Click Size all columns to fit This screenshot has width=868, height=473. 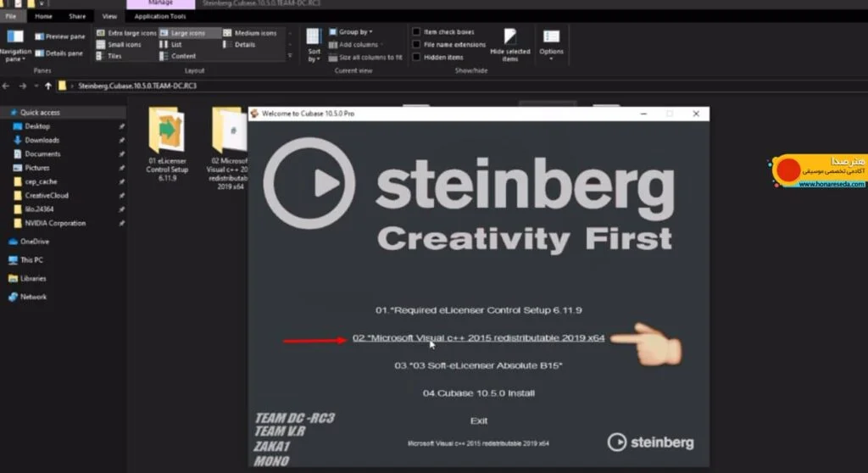coord(365,57)
